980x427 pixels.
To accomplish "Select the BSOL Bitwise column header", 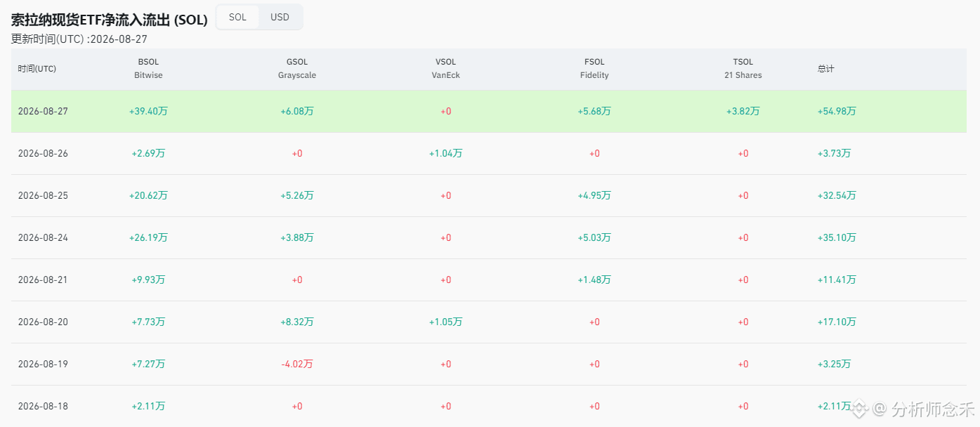I will (148, 69).
